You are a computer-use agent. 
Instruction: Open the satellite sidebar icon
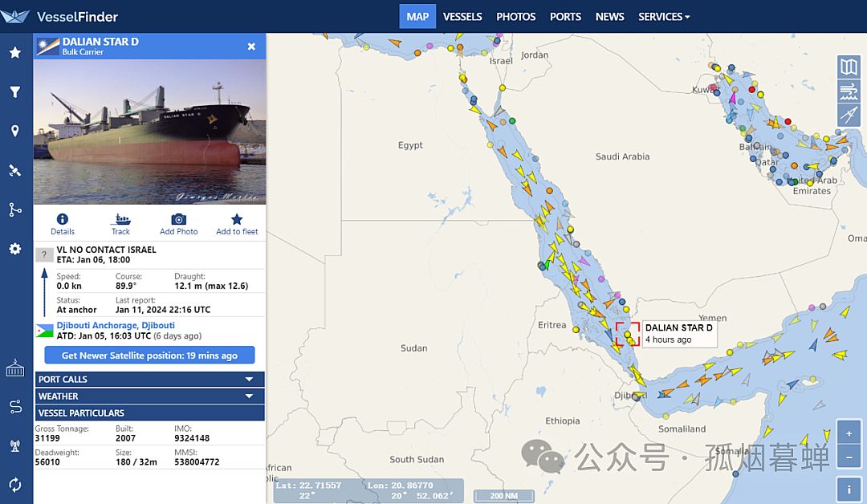click(15, 170)
